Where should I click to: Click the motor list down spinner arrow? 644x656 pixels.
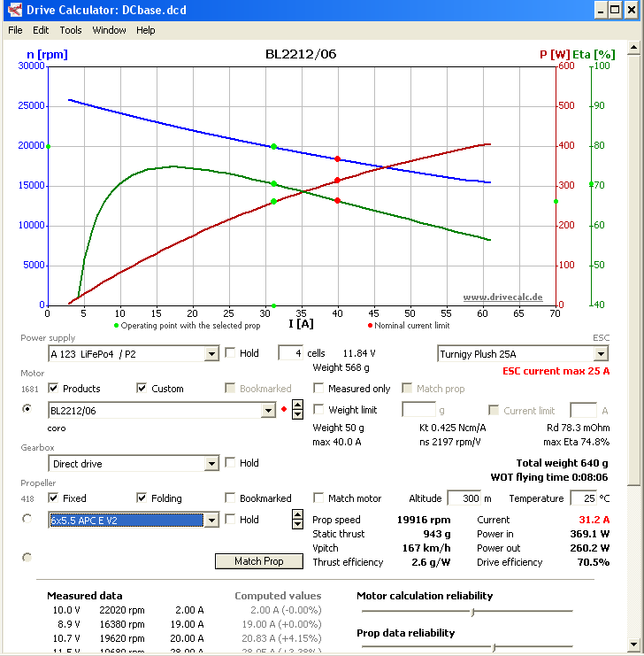tap(297, 415)
